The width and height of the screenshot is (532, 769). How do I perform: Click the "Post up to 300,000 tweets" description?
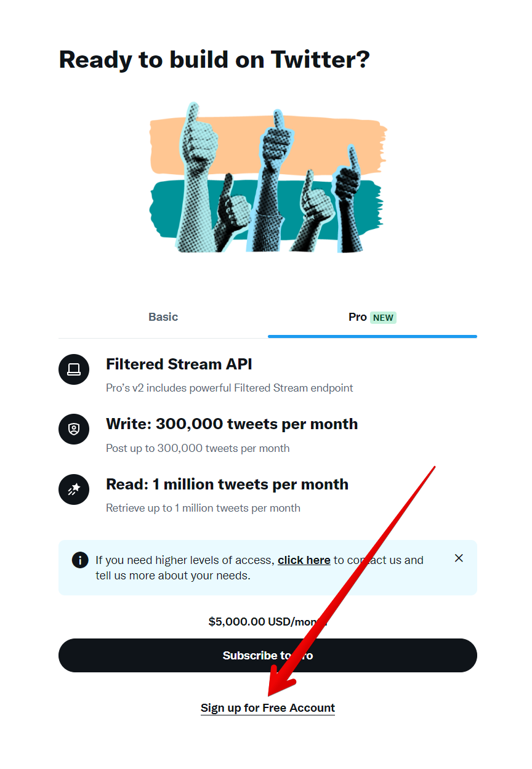(198, 448)
